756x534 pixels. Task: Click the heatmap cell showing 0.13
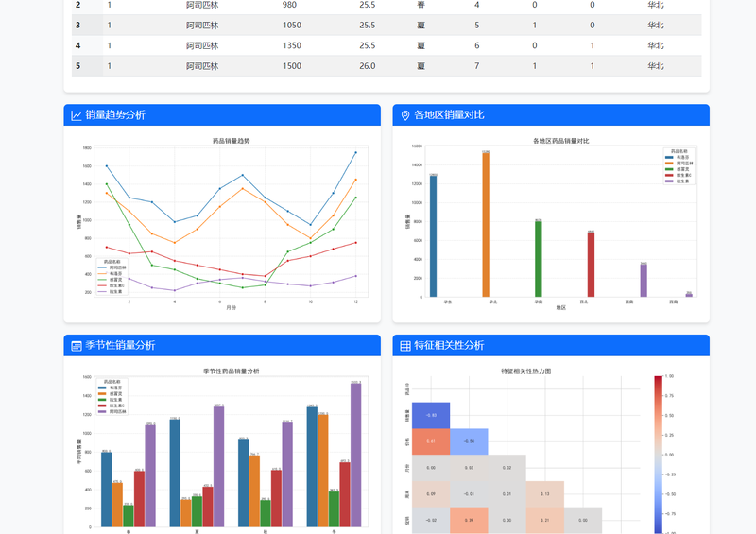545,494
